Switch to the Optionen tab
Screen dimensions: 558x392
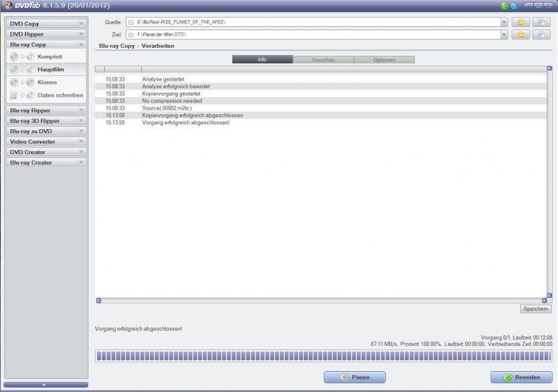coord(385,59)
